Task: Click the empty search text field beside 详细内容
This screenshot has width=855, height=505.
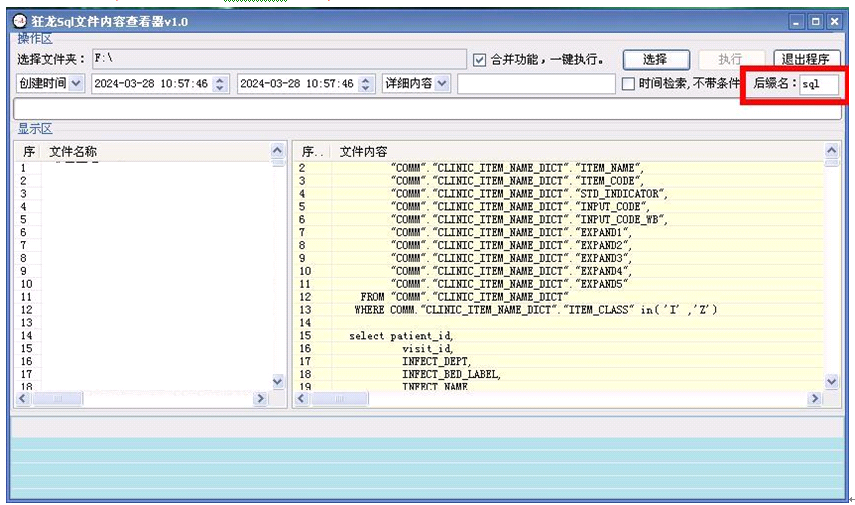Action: (536, 83)
